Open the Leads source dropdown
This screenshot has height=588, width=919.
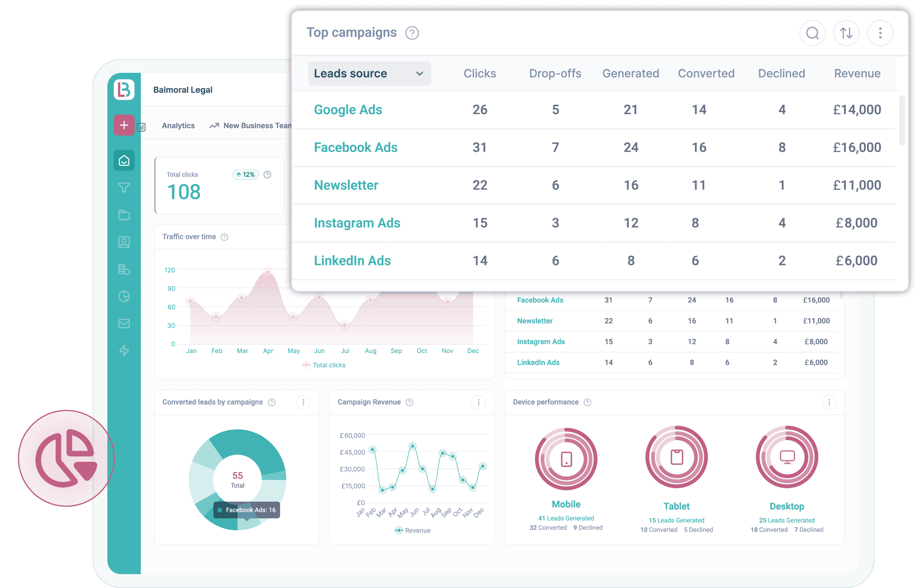click(x=369, y=73)
